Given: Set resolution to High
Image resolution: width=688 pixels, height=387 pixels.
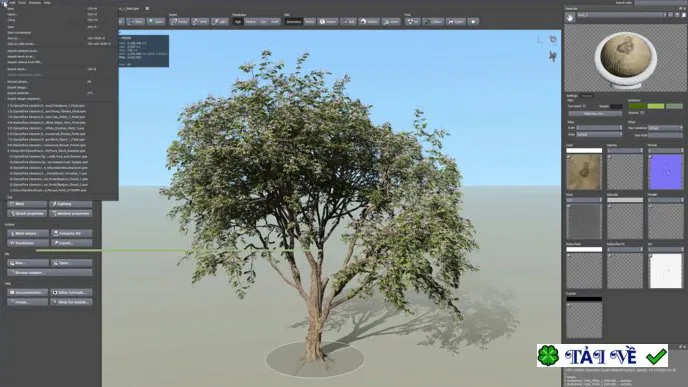Looking at the screenshot, I should click(x=237, y=21).
